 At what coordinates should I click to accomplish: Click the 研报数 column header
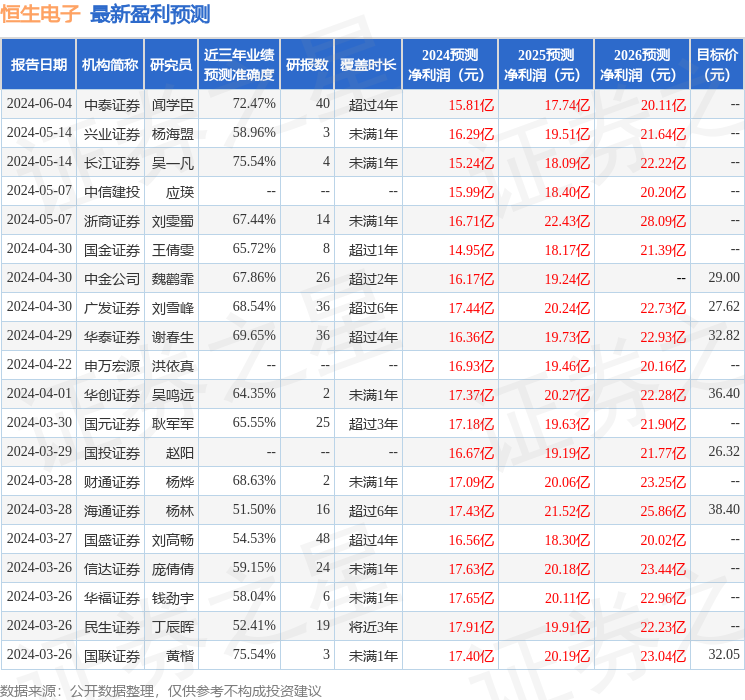[307, 65]
